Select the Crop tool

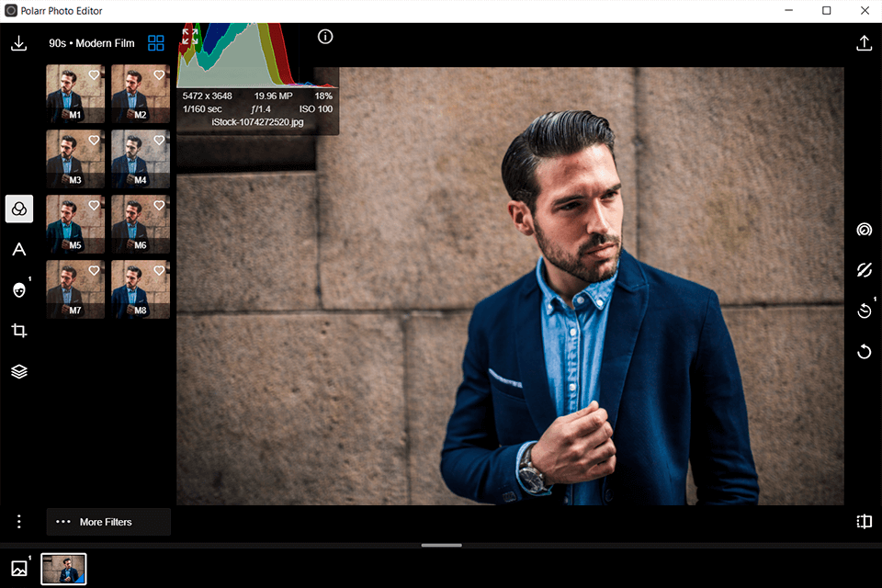(x=18, y=330)
